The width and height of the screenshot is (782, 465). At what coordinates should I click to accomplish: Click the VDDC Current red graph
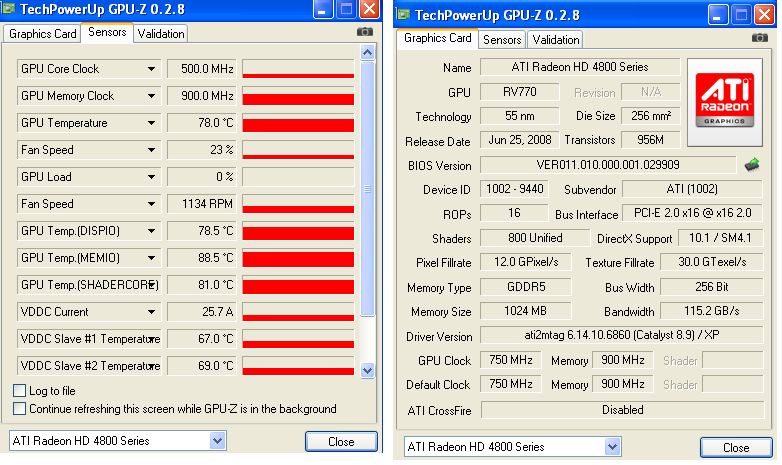click(x=298, y=312)
